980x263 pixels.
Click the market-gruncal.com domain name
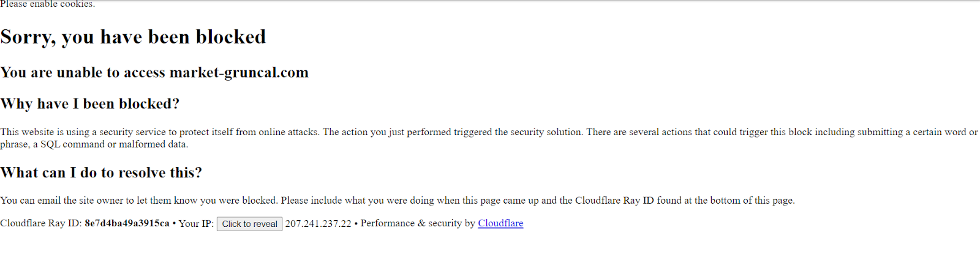[x=239, y=73]
